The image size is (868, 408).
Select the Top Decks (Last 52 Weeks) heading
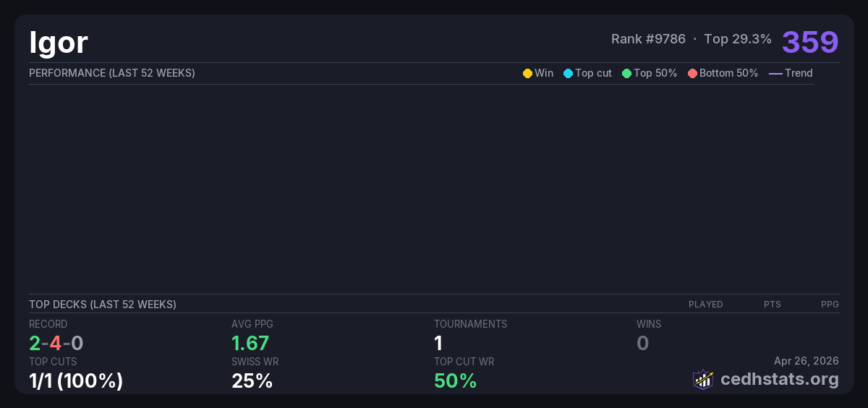coord(102,305)
